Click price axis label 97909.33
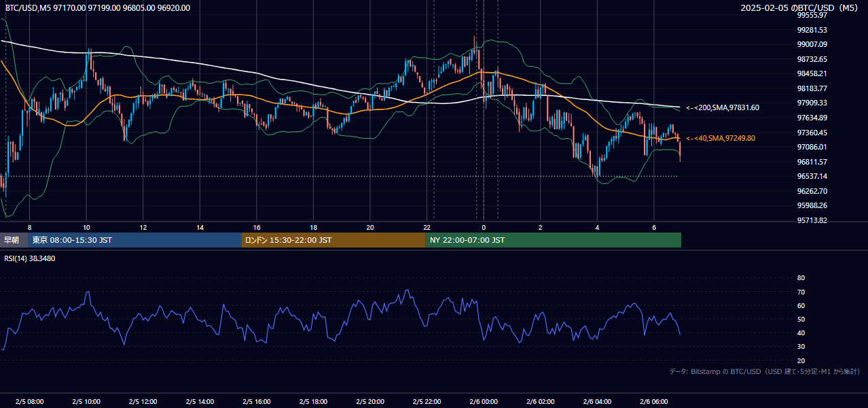This screenshot has width=868, height=408. coord(812,103)
